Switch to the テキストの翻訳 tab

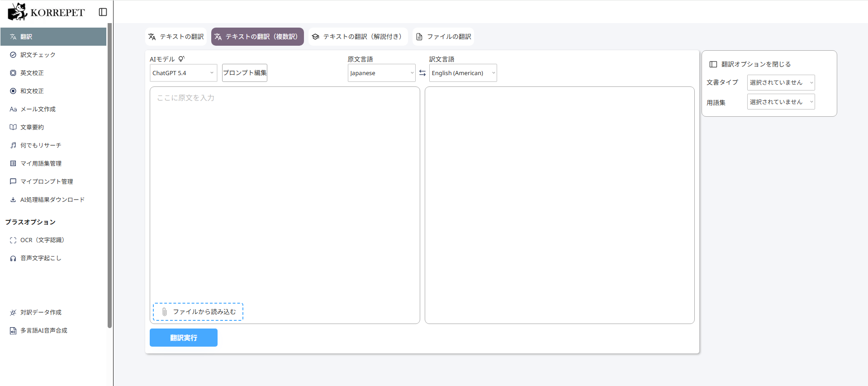(x=176, y=37)
